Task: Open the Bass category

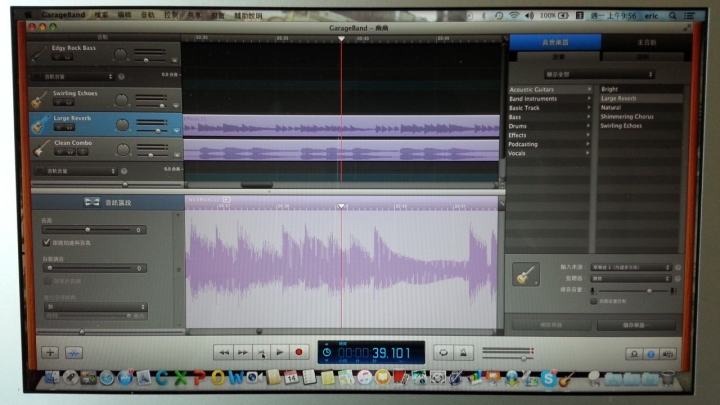Action: pyautogui.click(x=550, y=117)
